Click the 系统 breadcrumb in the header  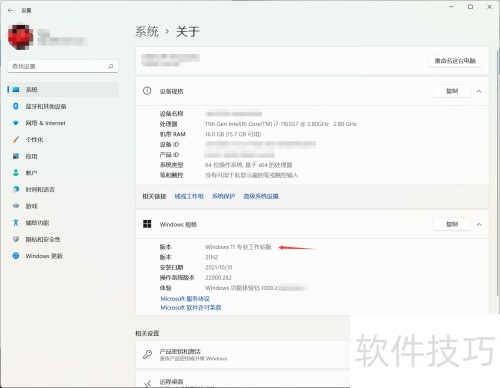click(x=147, y=32)
